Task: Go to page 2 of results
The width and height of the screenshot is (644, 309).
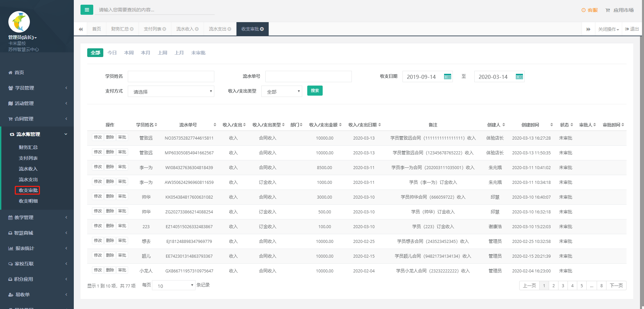Action: point(553,286)
